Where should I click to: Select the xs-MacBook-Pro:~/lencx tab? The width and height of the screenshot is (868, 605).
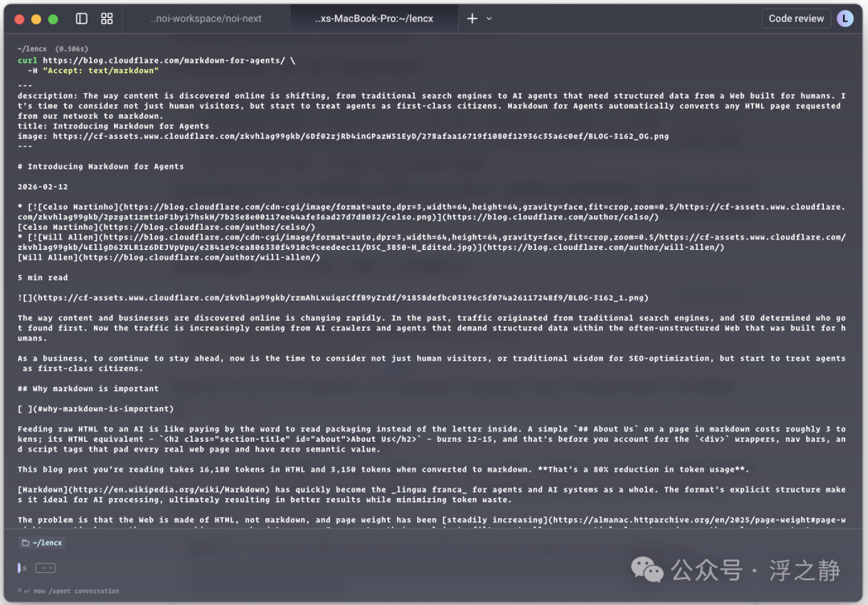coord(374,18)
